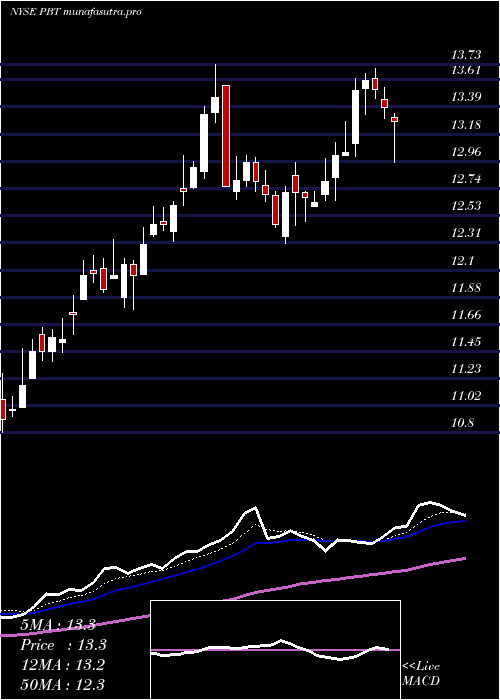Click the tall red candlestick after the first peak
Image resolution: width=500 pixels, height=700 pixels.
(x=226, y=136)
